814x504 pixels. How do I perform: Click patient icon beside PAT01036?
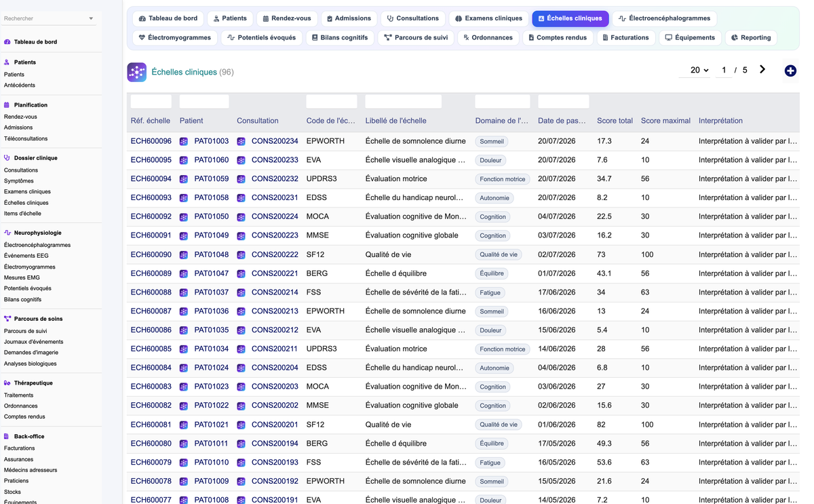pos(184,311)
